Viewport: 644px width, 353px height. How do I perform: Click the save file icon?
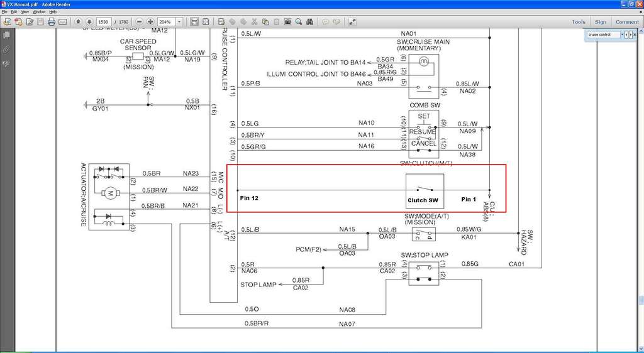click(x=41, y=22)
